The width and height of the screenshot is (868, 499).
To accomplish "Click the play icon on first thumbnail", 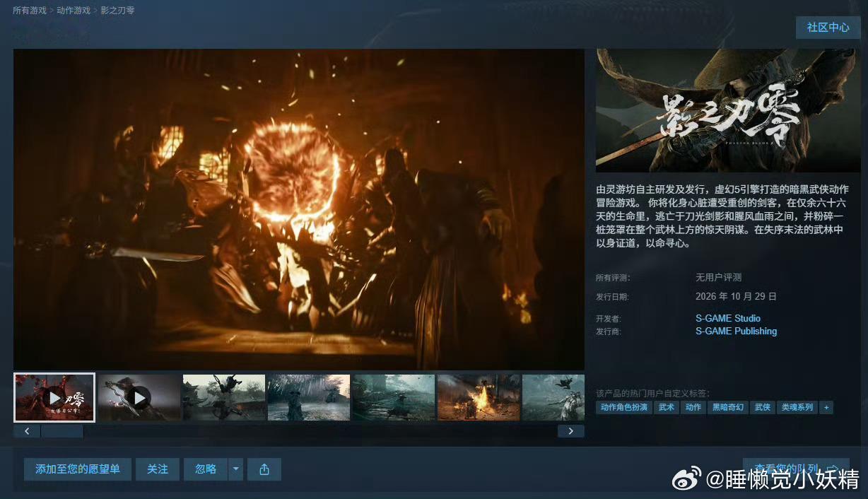I will click(x=55, y=398).
